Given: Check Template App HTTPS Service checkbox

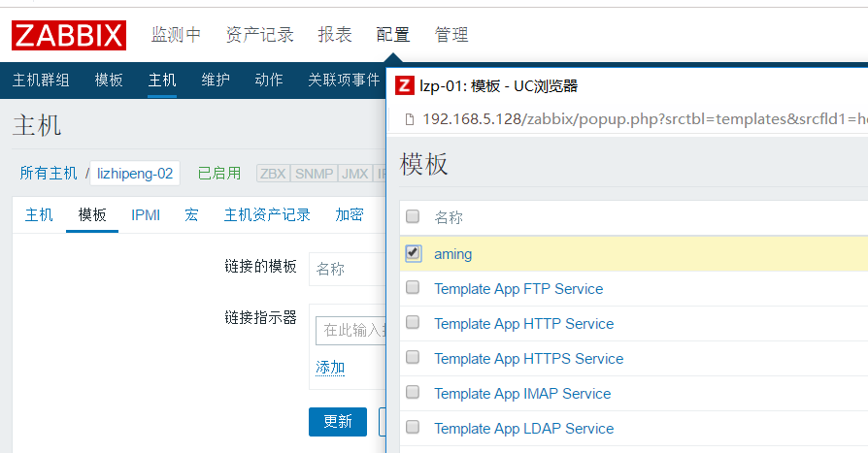Looking at the screenshot, I should point(413,357).
